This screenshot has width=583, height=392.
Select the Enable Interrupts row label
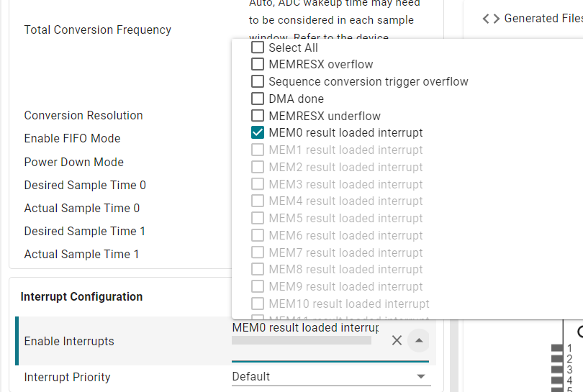(69, 341)
